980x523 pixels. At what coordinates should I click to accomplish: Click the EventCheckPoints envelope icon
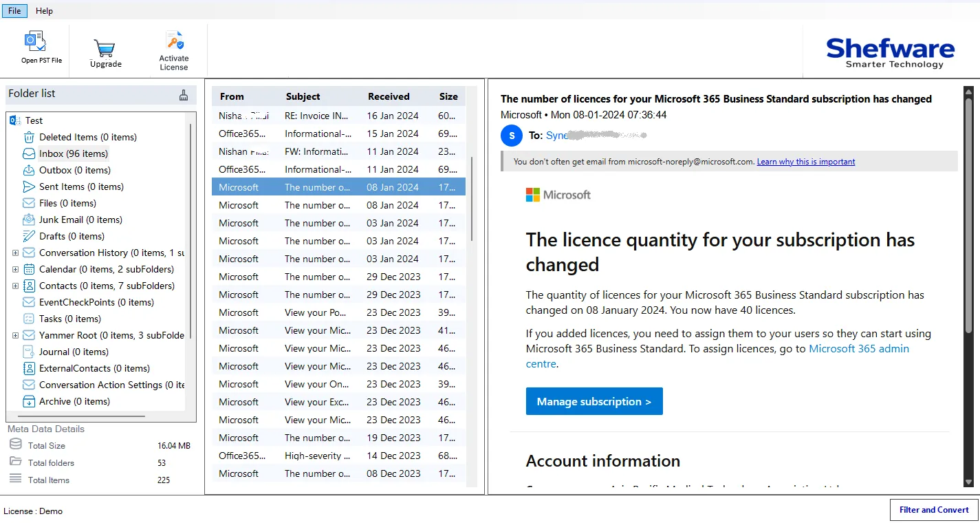click(29, 302)
